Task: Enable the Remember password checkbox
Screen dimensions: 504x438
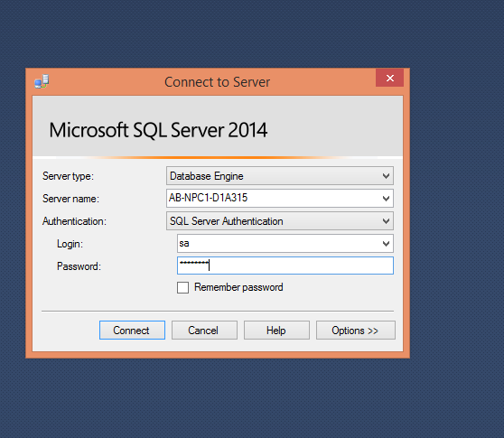Action: [182, 287]
